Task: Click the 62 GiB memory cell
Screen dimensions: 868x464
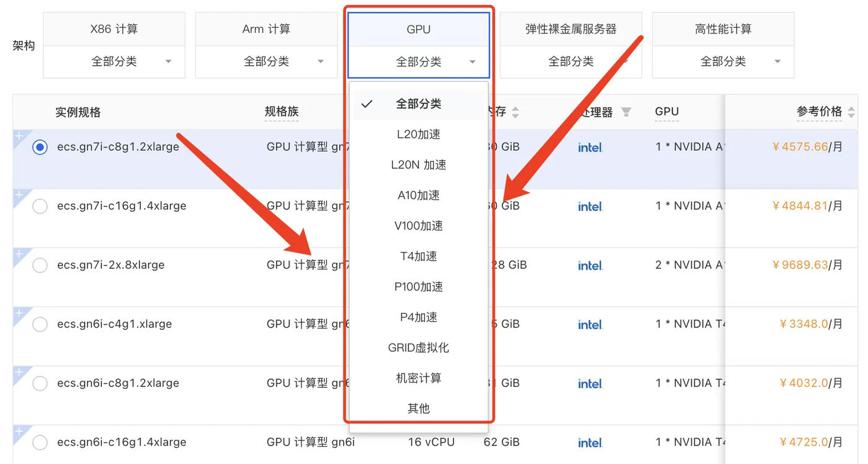Action: pyautogui.click(x=502, y=442)
